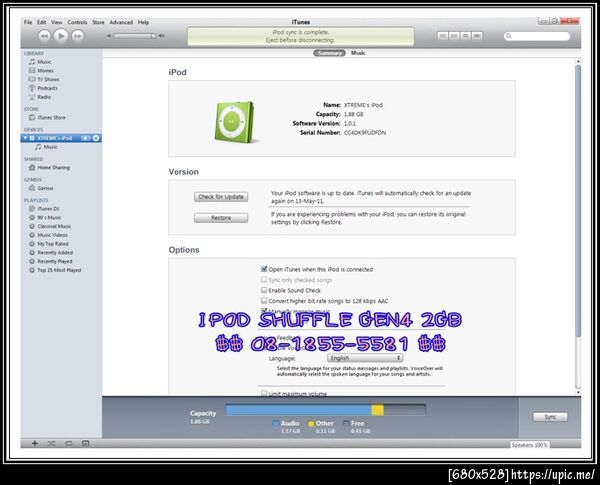Click battery icon beside XTREME's iPod
600x485 pixels.
coord(86,138)
